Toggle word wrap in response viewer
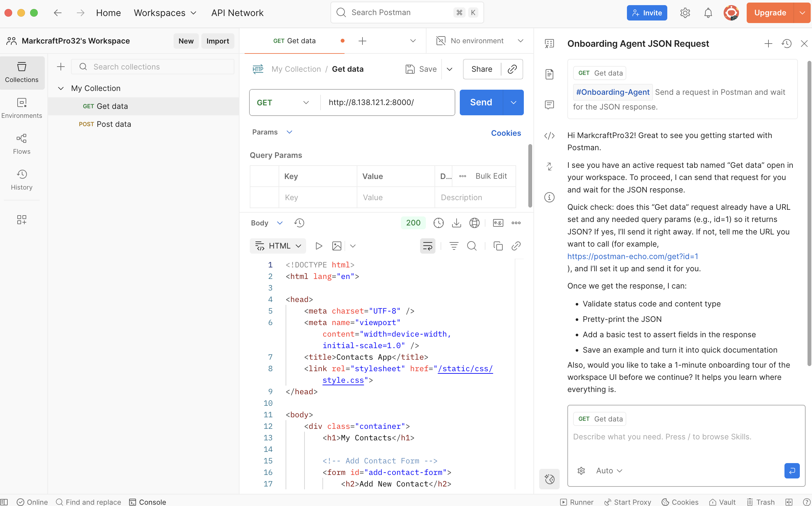The width and height of the screenshot is (812, 506). coord(427,246)
